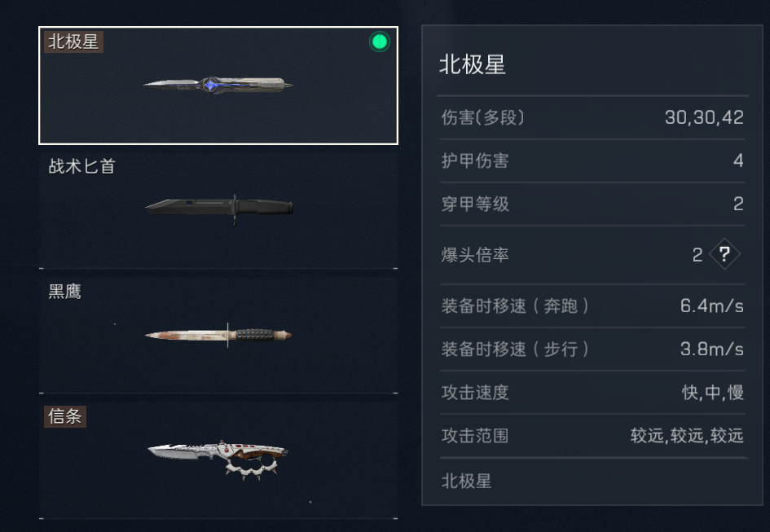The height and width of the screenshot is (532, 770).
Task: Select the 黑鹰 dagger image
Action: pyautogui.click(x=218, y=335)
